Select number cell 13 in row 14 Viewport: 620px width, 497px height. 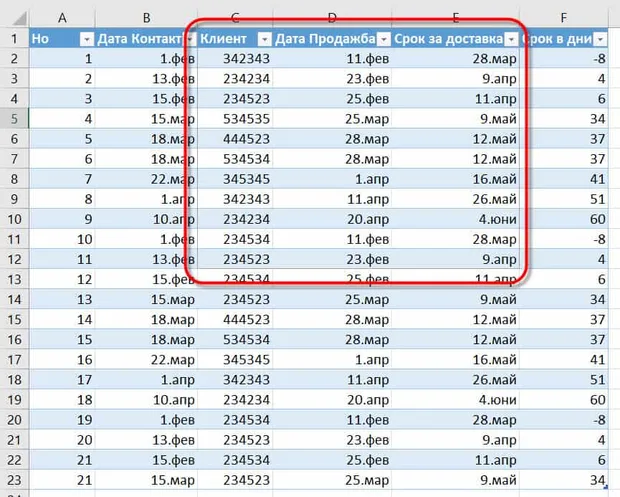tap(62, 299)
